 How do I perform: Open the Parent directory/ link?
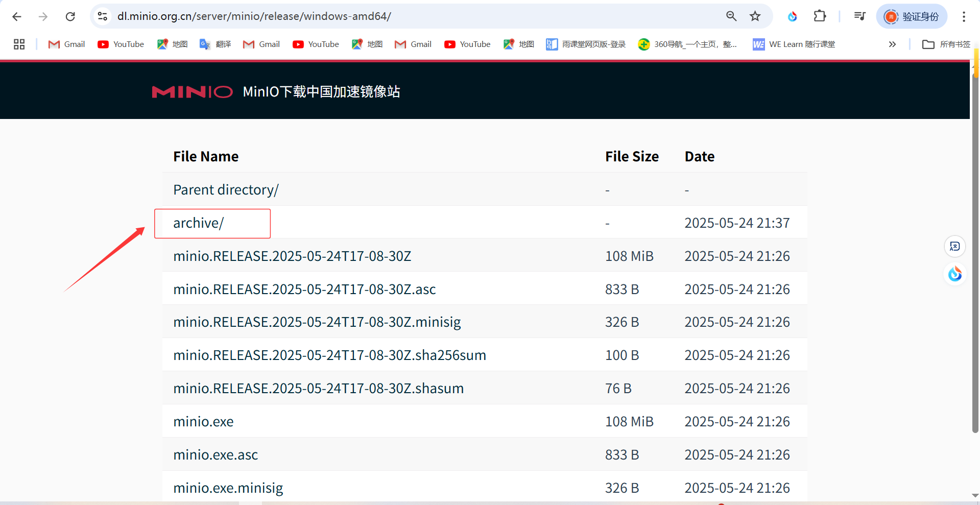point(226,190)
